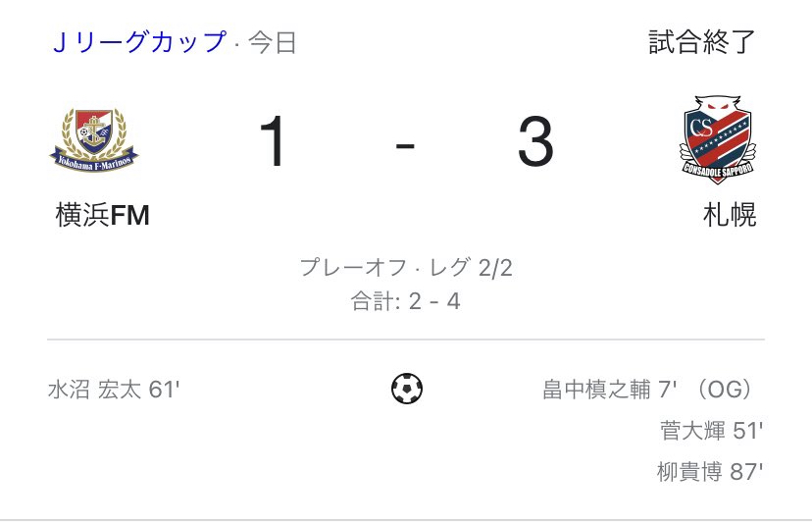This screenshot has height=524, width=812.
Task: Click the Consadole Sapporo crest
Action: coord(717,140)
